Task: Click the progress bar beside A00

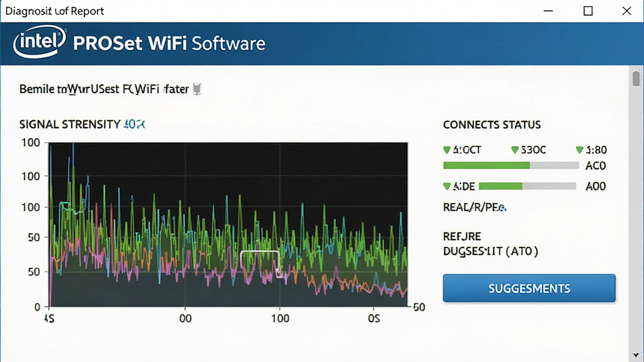Action: [528, 186]
